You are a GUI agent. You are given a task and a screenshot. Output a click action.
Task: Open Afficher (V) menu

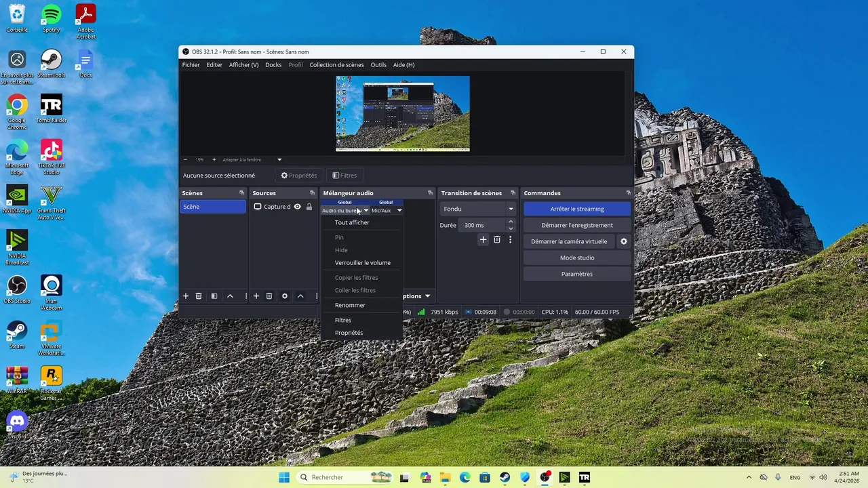[243, 65]
